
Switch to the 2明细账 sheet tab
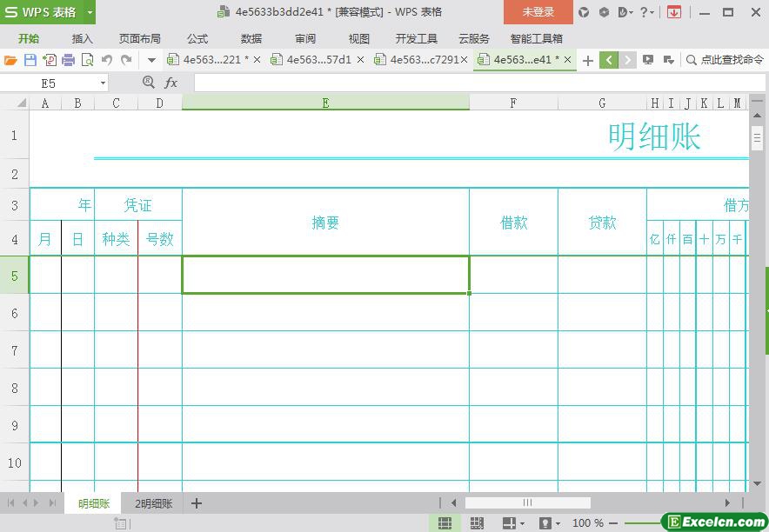point(154,503)
